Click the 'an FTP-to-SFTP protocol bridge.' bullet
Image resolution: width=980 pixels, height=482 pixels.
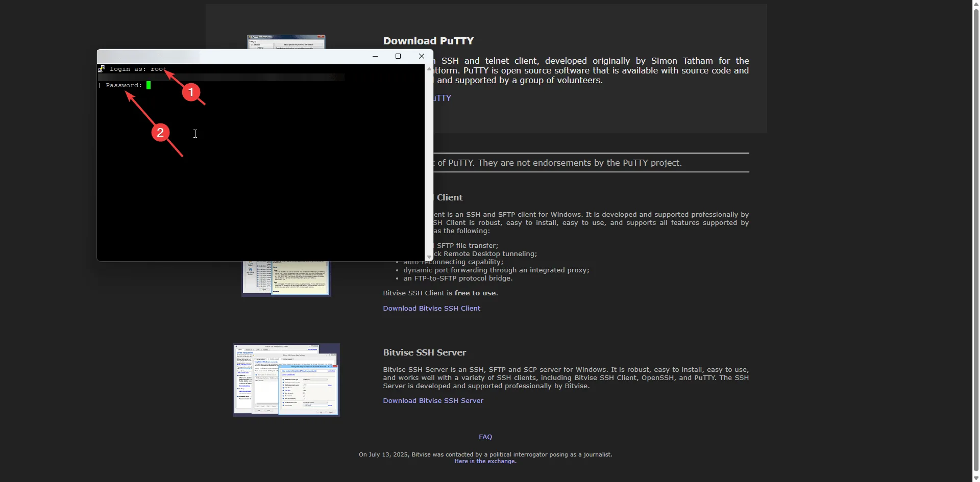pos(458,278)
